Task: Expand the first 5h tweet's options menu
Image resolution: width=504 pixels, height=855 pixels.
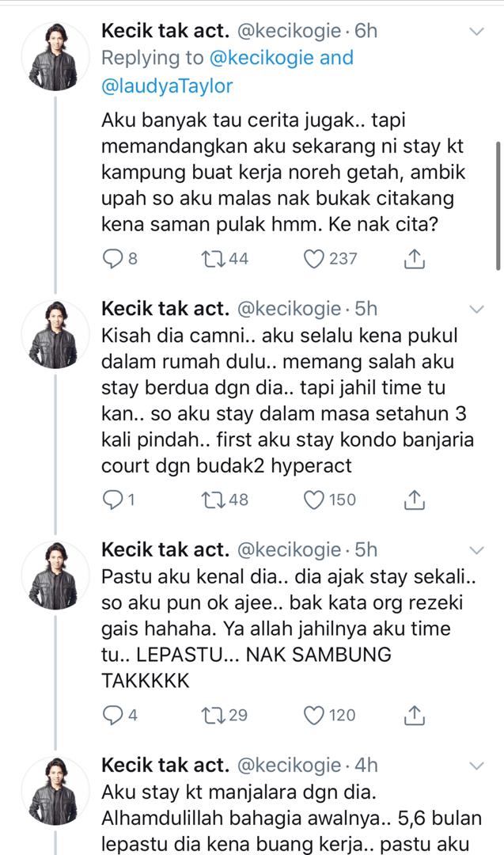Action: tap(477, 308)
